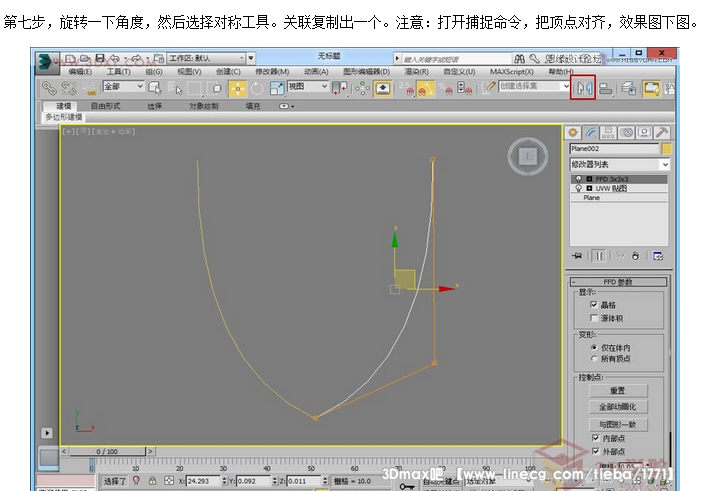Open the Utilities hammer panel tab
This screenshot has height=491, width=703.
pos(662,132)
